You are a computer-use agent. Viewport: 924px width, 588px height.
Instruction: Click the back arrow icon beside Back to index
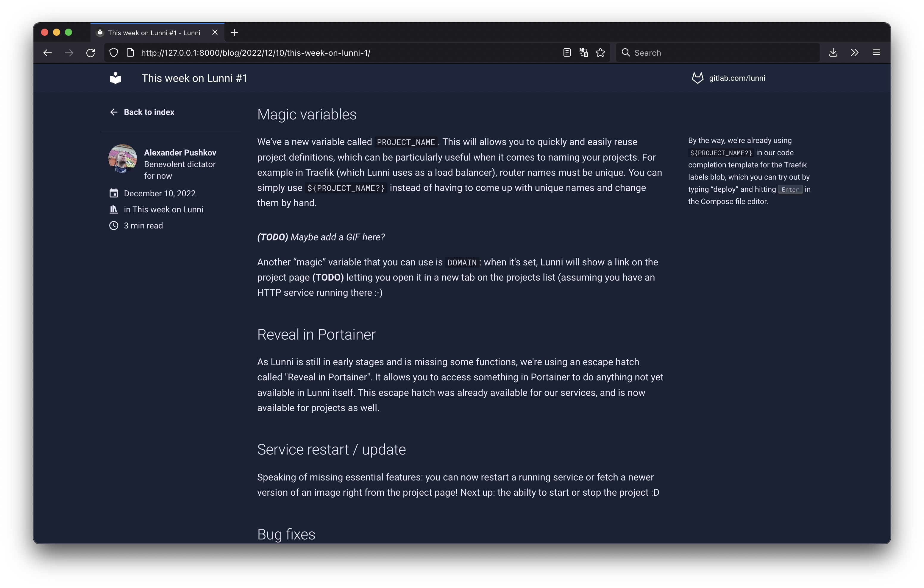(114, 112)
